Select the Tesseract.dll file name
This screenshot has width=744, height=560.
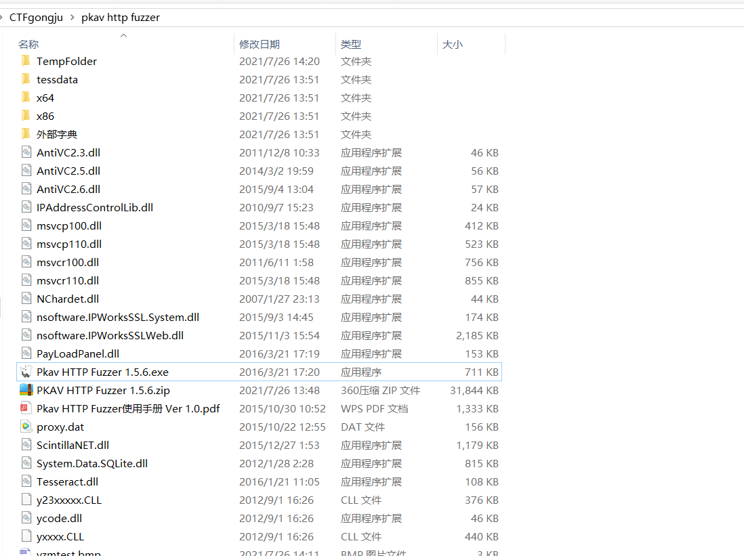click(67, 481)
